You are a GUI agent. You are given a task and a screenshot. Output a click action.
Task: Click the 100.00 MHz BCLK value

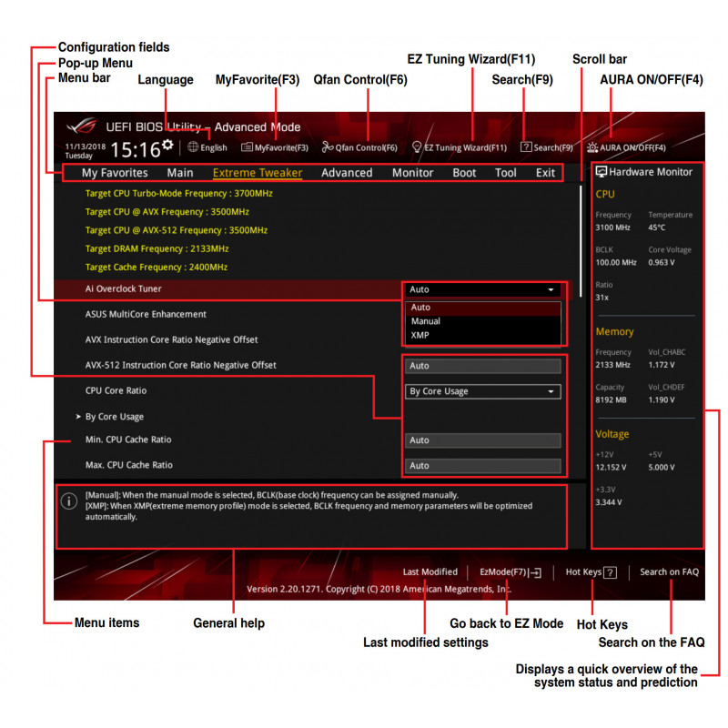616,262
